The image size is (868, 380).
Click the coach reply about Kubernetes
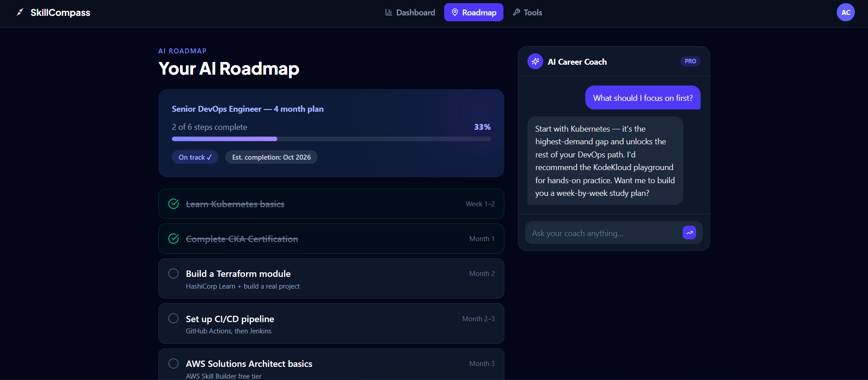605,161
